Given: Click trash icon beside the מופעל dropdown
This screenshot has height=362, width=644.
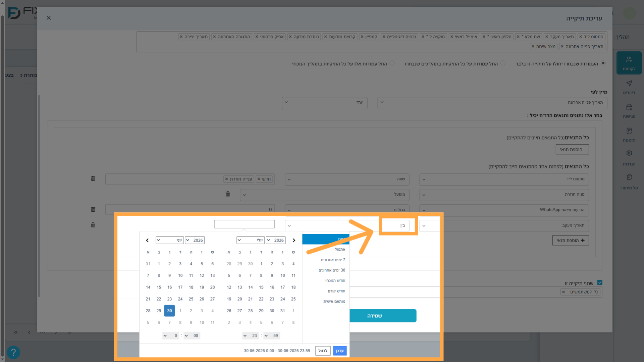Looking at the screenshot, I should click(x=228, y=194).
